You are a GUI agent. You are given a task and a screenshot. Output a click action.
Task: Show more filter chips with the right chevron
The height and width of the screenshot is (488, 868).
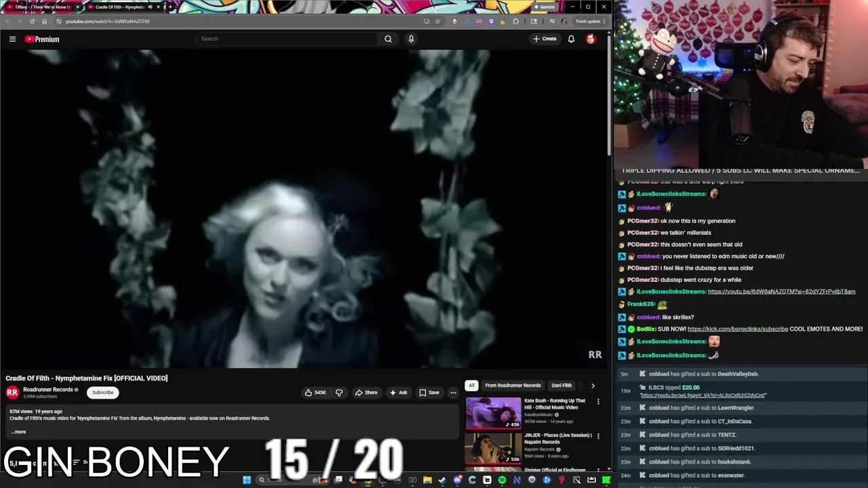[593, 386]
